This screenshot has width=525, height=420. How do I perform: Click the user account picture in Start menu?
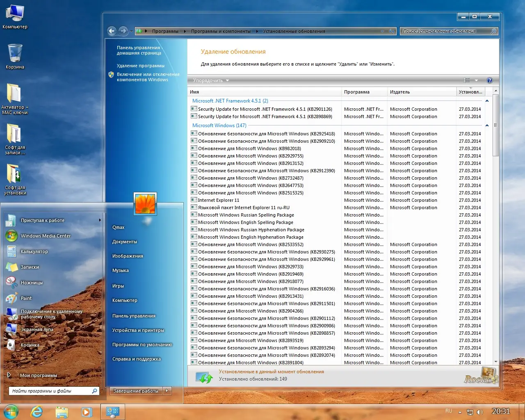(x=145, y=203)
